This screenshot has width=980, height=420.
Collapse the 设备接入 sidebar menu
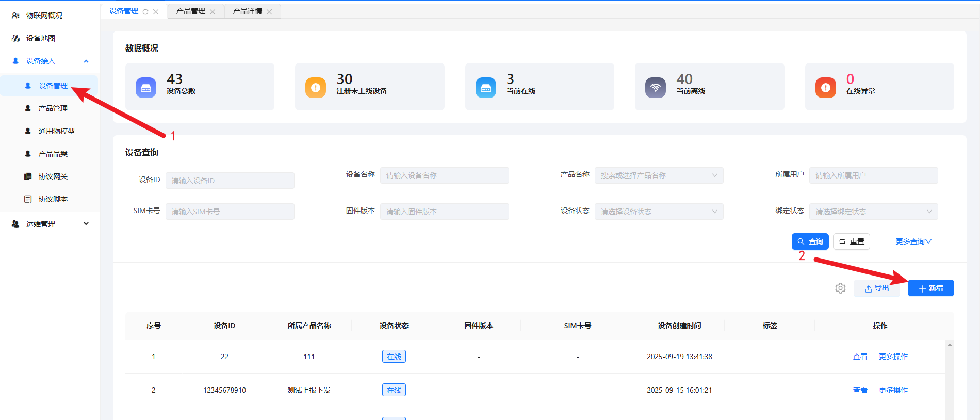point(86,61)
